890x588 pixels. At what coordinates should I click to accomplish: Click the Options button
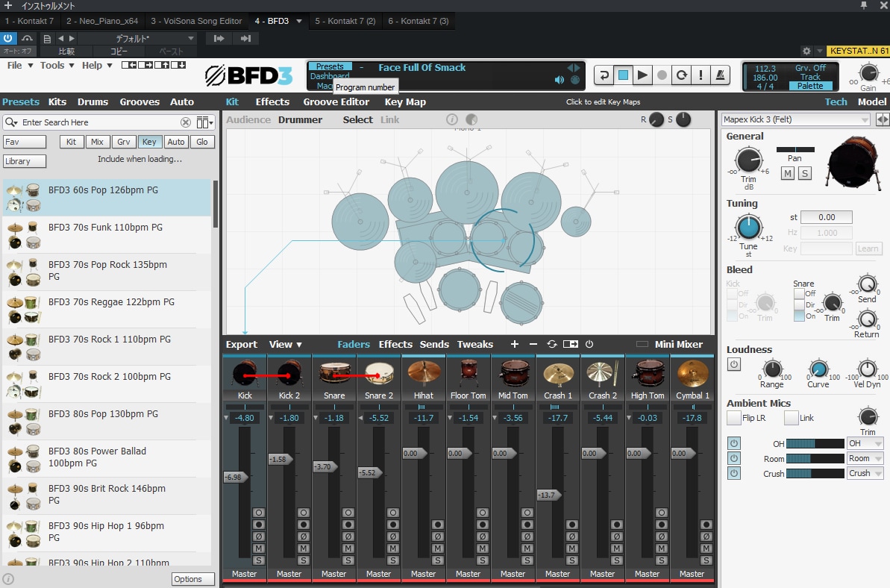pyautogui.click(x=193, y=579)
